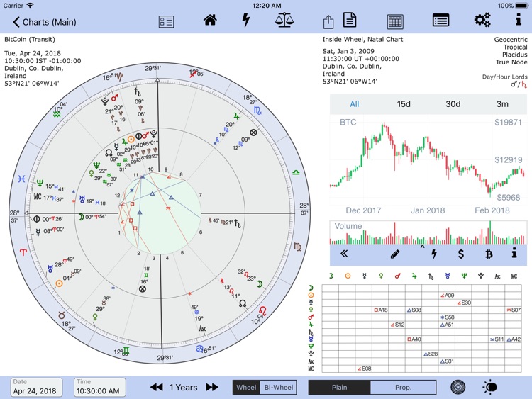Tap aspect cell A42 in grid
The height and width of the screenshot is (399, 532).
point(514,339)
